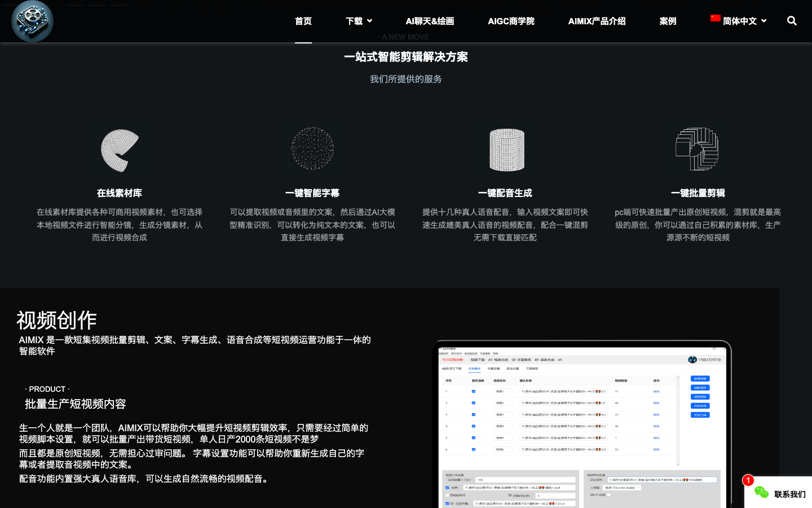Expand the 下载 dropdown menu

tap(359, 21)
